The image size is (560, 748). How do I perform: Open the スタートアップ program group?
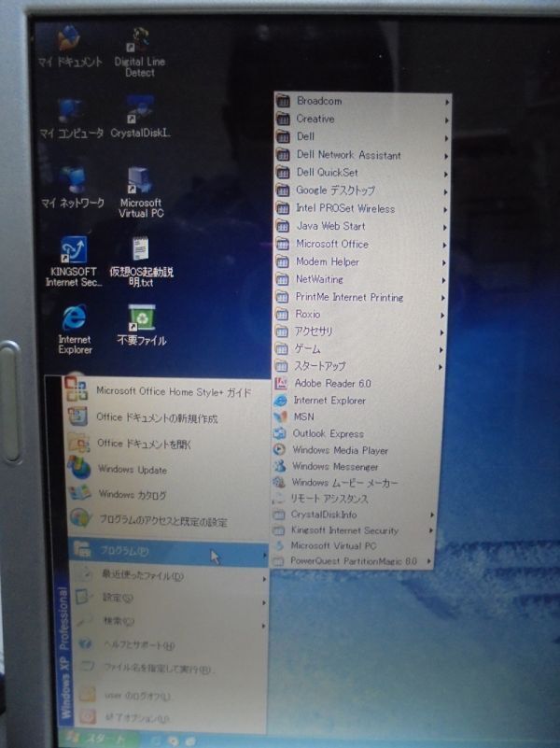(357, 366)
